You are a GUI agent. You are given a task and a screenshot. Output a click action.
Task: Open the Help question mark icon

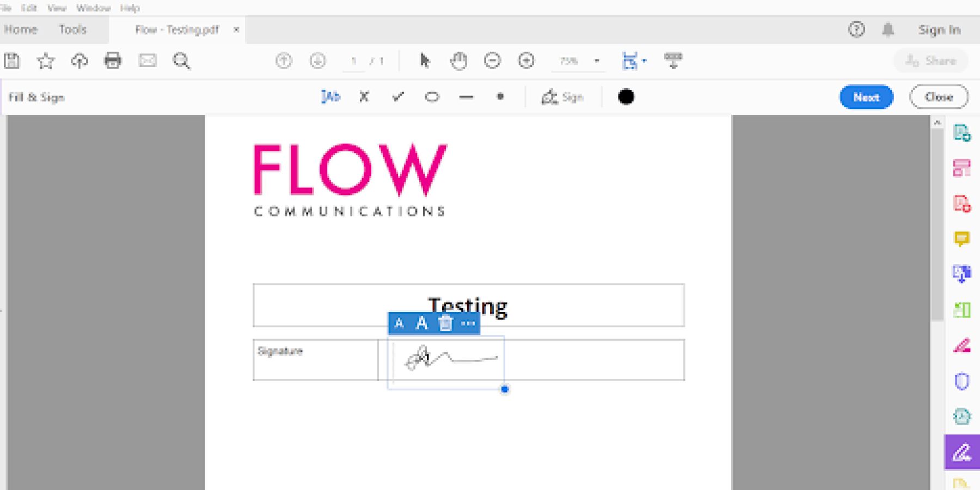coord(856,29)
